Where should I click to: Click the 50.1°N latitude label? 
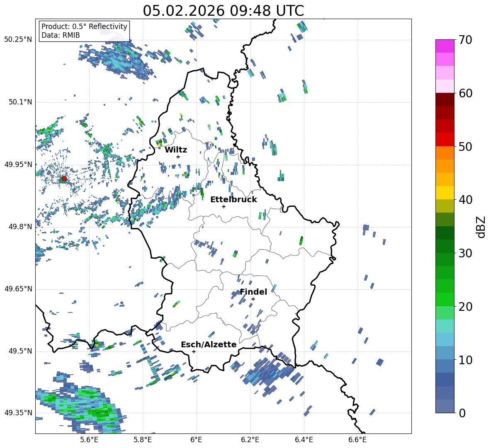point(20,102)
